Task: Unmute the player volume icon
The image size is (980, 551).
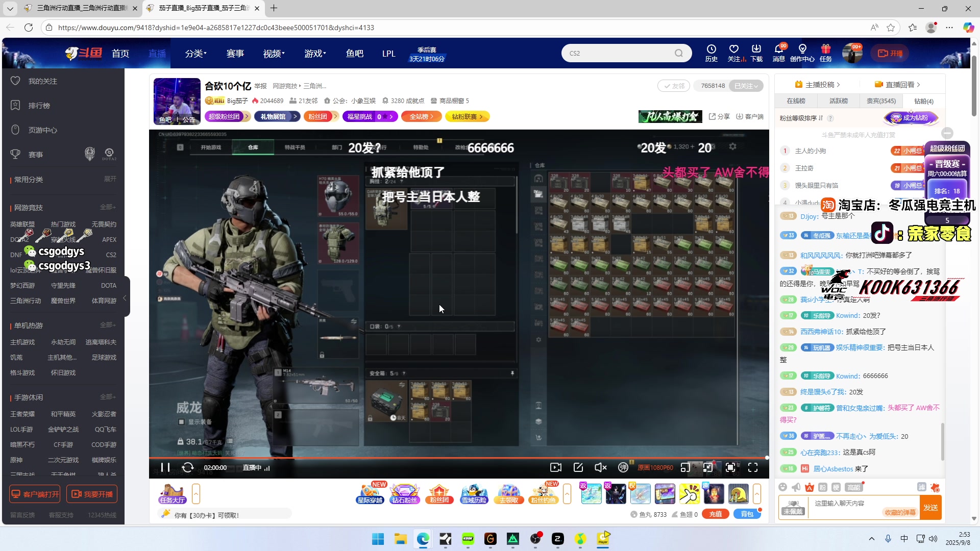Action: tap(601, 467)
